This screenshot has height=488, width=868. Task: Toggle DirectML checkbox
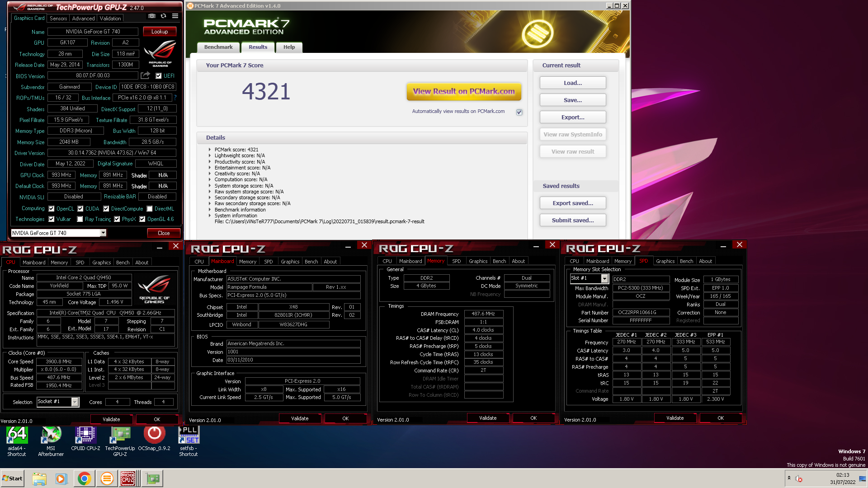pos(150,209)
